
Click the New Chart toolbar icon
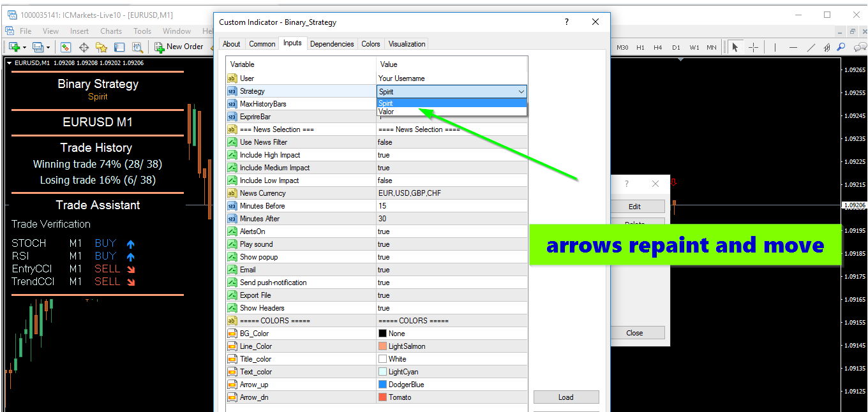coord(14,47)
